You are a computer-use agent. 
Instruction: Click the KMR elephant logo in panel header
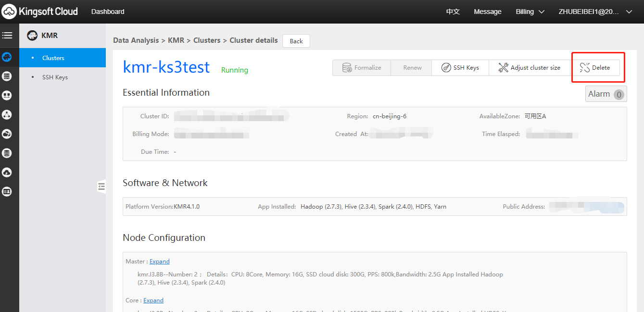click(32, 36)
